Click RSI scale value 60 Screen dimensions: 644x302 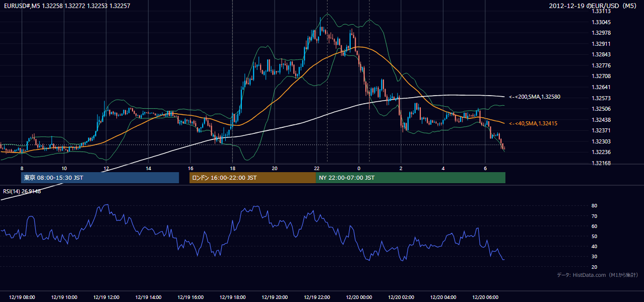click(594, 226)
